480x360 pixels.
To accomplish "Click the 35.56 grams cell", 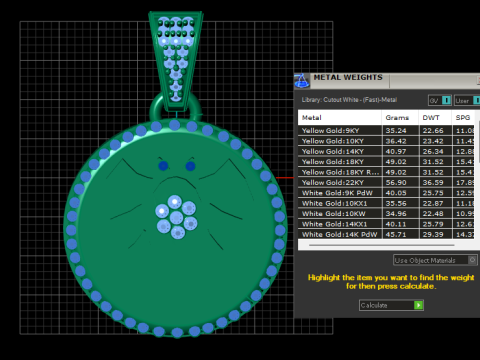I will click(400, 203).
